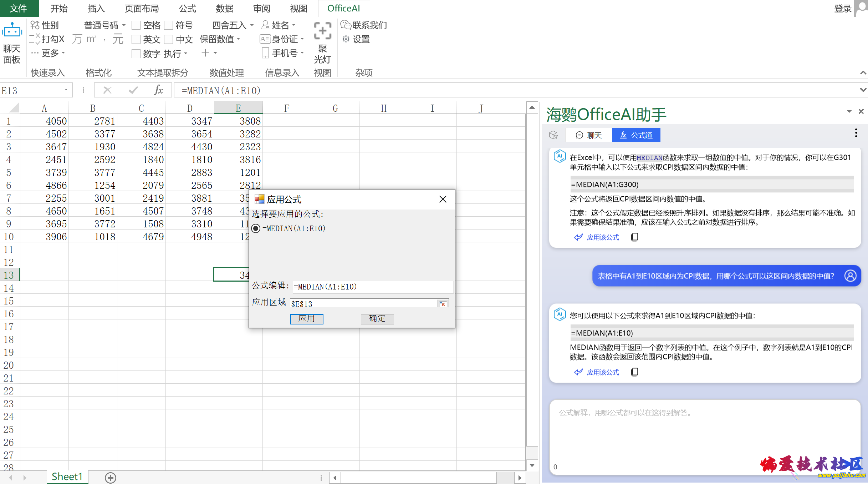The image size is (868, 484).
Task: Open the three-dot menu in assistant panel
Action: point(856,133)
